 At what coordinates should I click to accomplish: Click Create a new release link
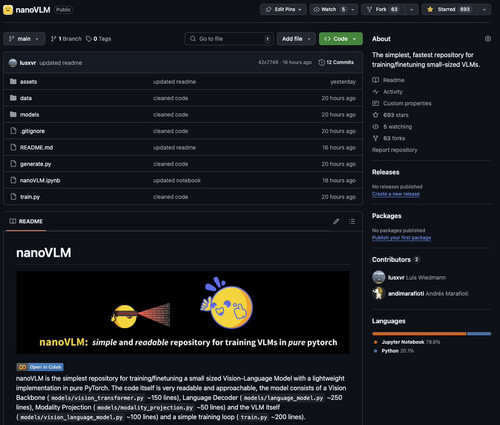click(x=396, y=194)
